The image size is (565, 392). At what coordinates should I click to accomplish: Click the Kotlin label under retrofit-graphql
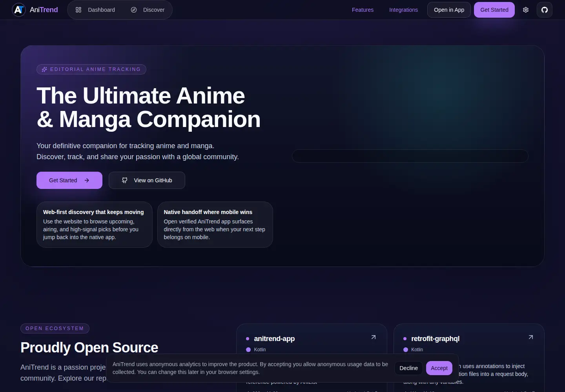click(x=417, y=350)
